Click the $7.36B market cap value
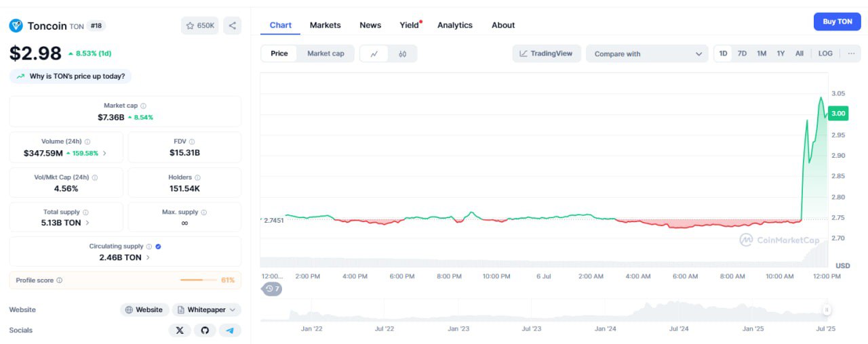The width and height of the screenshot is (868, 344). pyautogui.click(x=111, y=117)
